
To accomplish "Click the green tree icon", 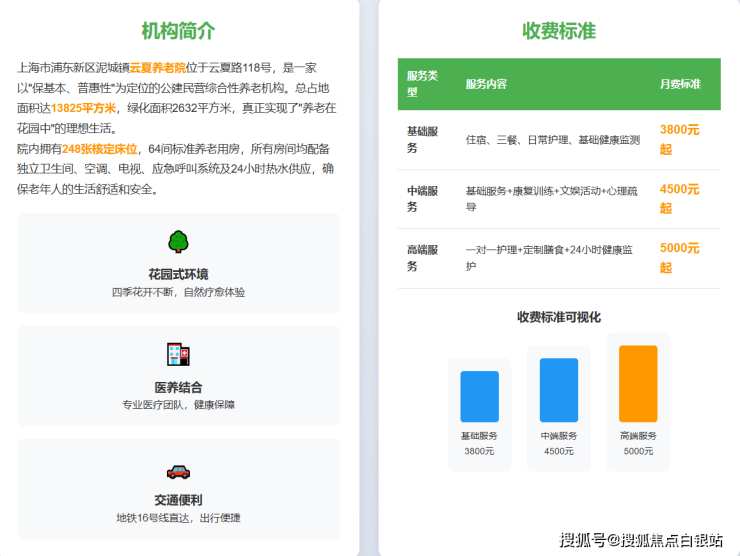I will [x=178, y=241].
